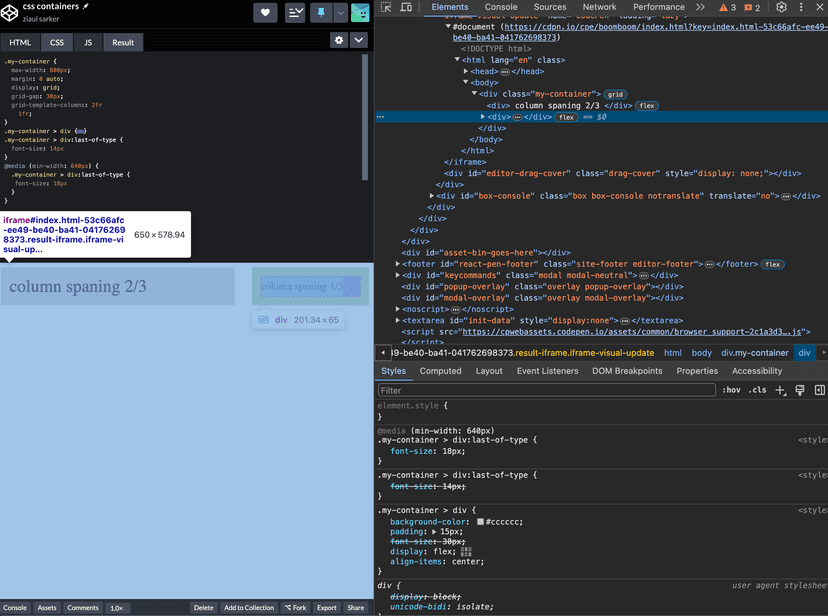Add new style rule plus icon

pyautogui.click(x=781, y=390)
